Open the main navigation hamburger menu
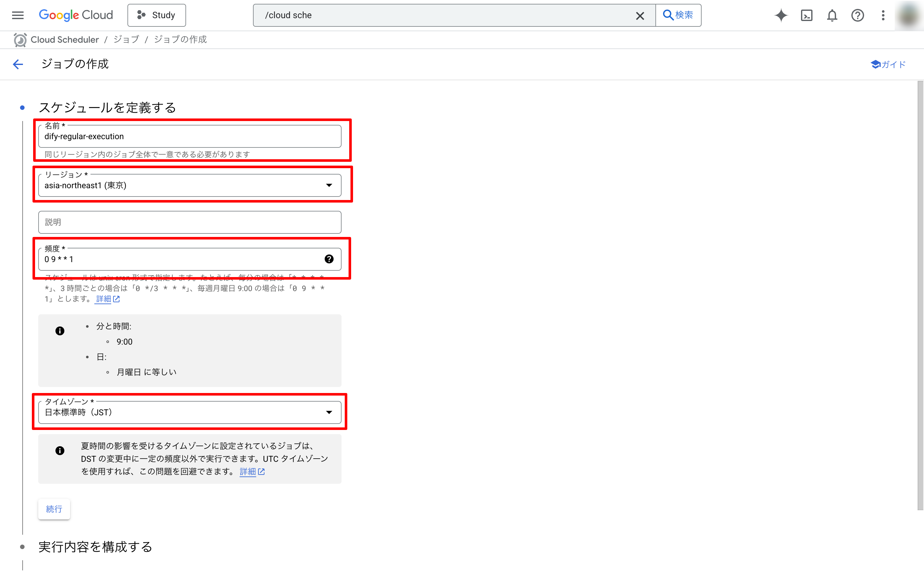Image resolution: width=924 pixels, height=572 pixels. pyautogui.click(x=18, y=15)
